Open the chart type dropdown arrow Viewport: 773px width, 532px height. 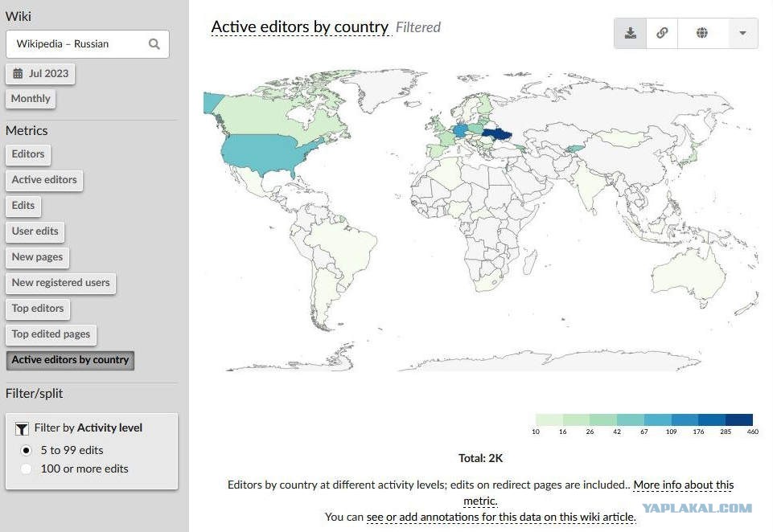(742, 33)
